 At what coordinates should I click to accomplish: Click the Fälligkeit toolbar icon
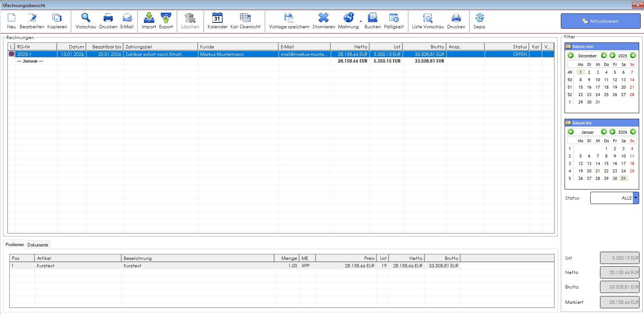tap(394, 18)
